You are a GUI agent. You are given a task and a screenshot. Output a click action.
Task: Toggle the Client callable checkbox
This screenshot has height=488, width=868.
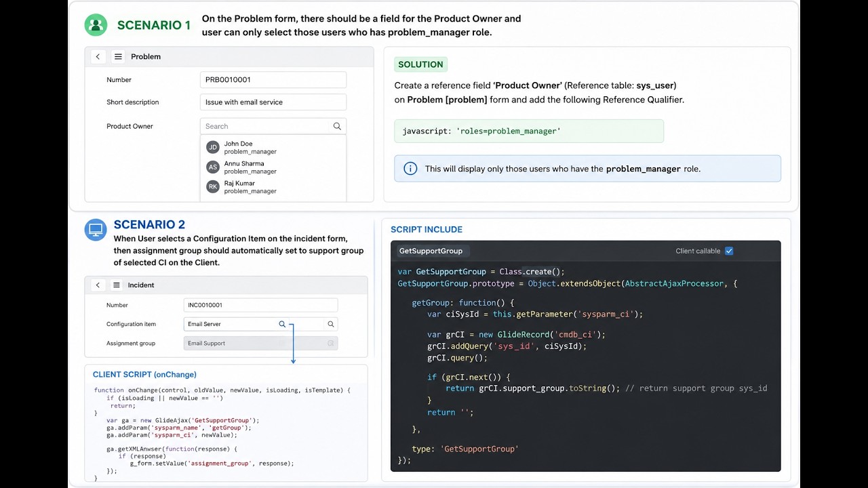pos(729,251)
